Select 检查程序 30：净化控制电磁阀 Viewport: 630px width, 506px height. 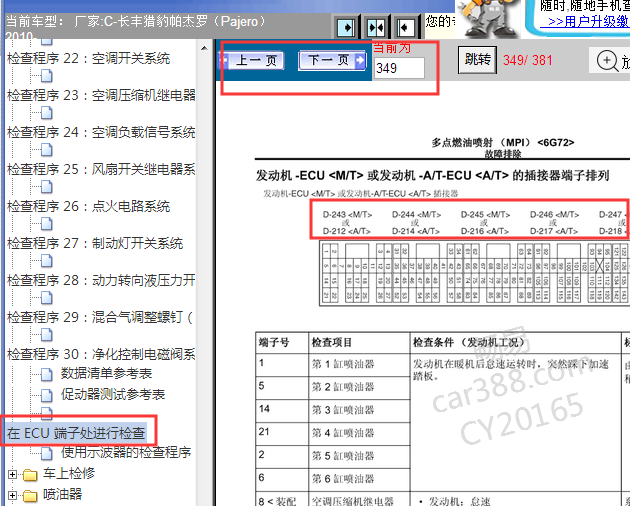(101, 354)
